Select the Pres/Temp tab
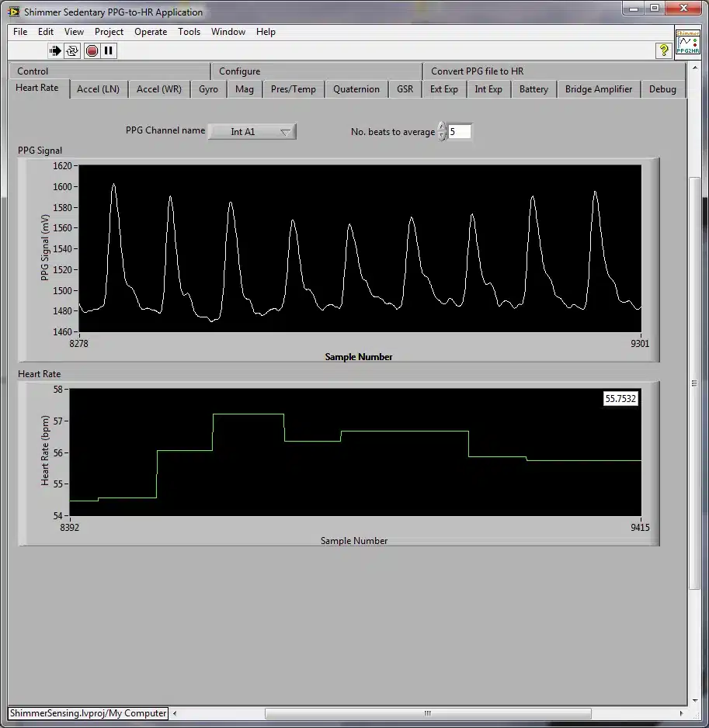 (x=294, y=89)
